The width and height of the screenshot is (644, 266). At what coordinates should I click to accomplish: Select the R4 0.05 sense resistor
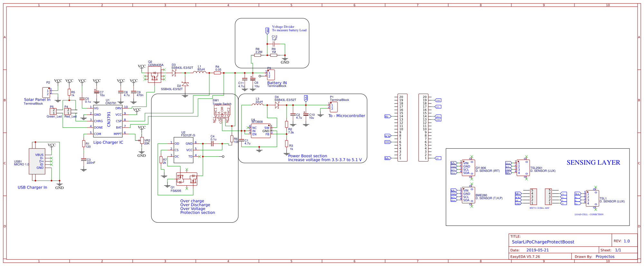coord(217,73)
